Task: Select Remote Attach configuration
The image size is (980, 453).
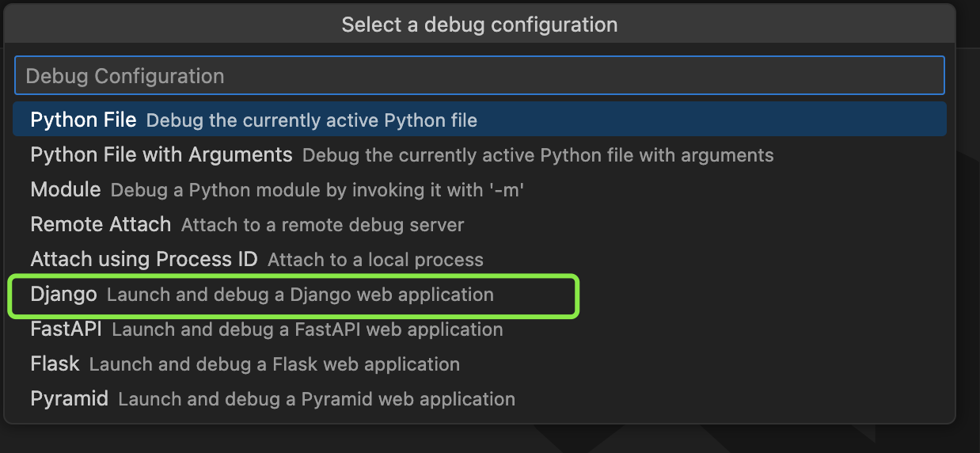Action: coord(480,224)
